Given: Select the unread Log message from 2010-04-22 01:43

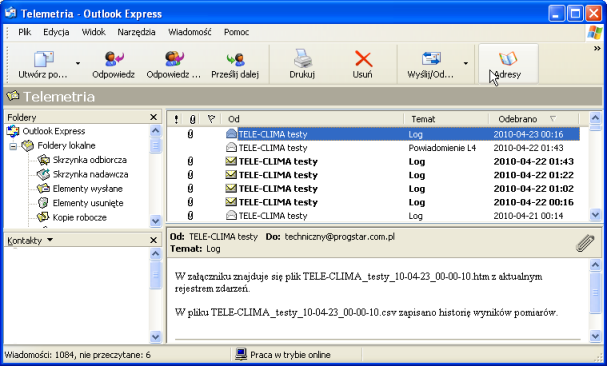Looking at the screenshot, I should coord(374,162).
